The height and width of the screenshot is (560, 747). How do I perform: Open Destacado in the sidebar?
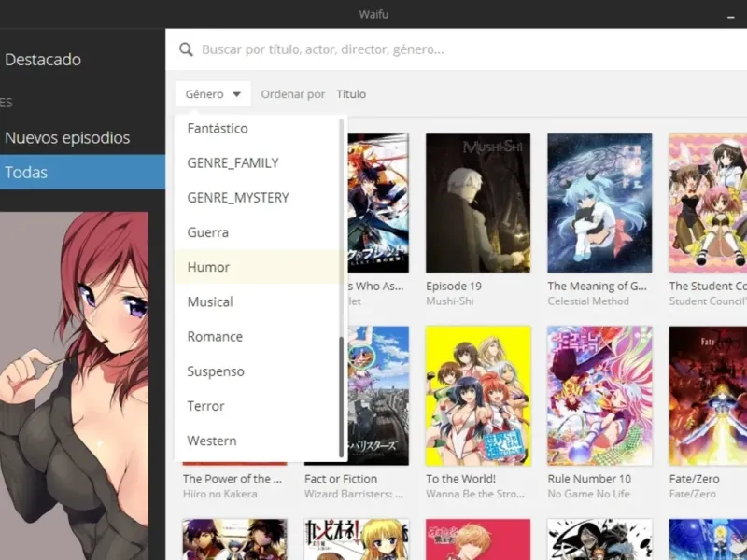43,60
